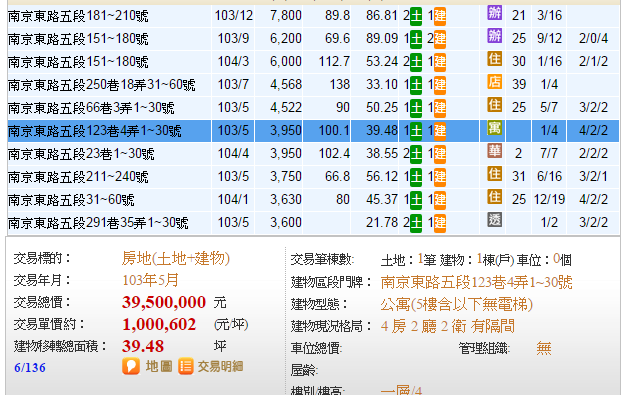Click orange 建 icon in 250巷18弄 row
The height and width of the screenshot is (395, 626).
440,85
